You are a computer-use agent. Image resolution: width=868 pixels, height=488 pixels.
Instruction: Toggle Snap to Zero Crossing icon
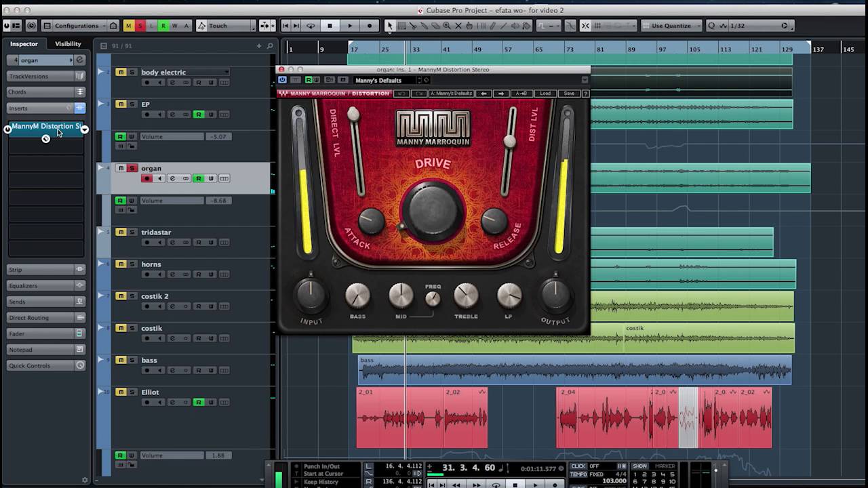point(570,26)
